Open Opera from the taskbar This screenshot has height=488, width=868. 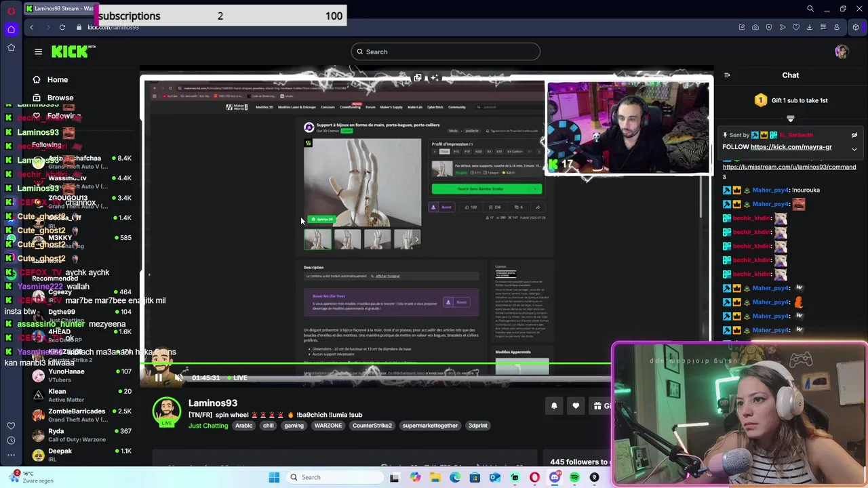pyautogui.click(x=535, y=477)
